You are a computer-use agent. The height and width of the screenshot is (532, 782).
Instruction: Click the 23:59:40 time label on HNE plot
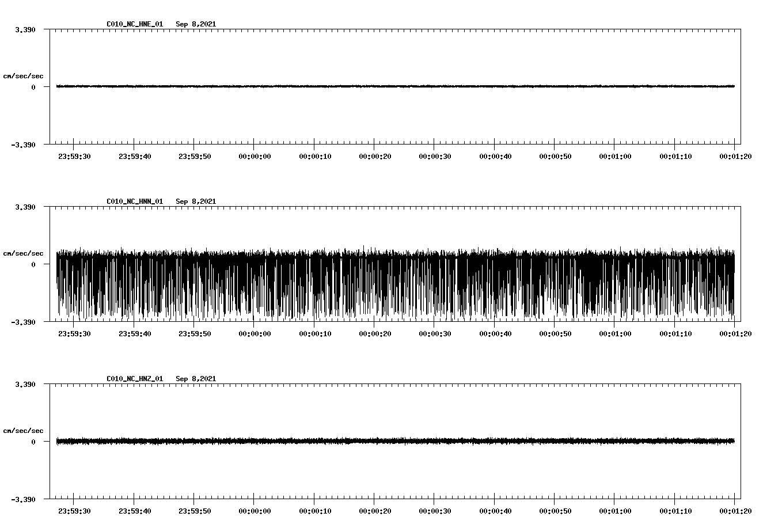click(135, 156)
